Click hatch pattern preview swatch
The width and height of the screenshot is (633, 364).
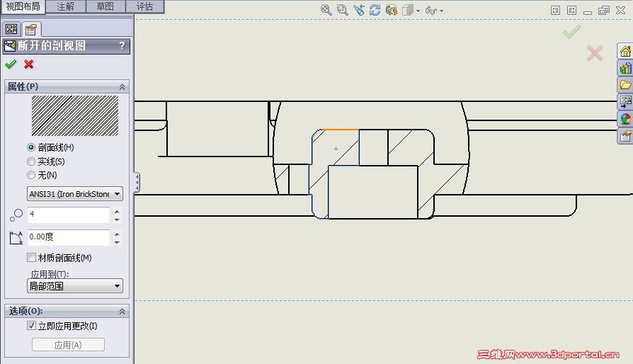pyautogui.click(x=75, y=115)
